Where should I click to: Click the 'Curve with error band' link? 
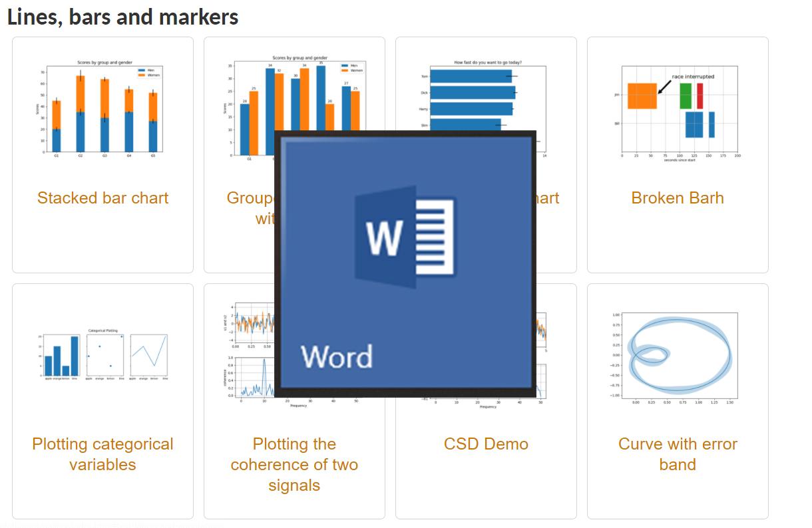coord(678,454)
